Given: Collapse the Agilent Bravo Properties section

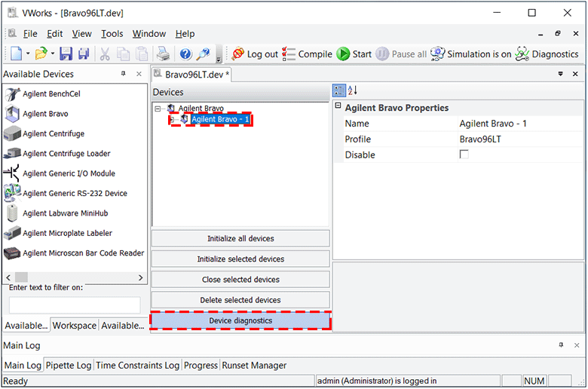Looking at the screenshot, I should click(x=338, y=106).
